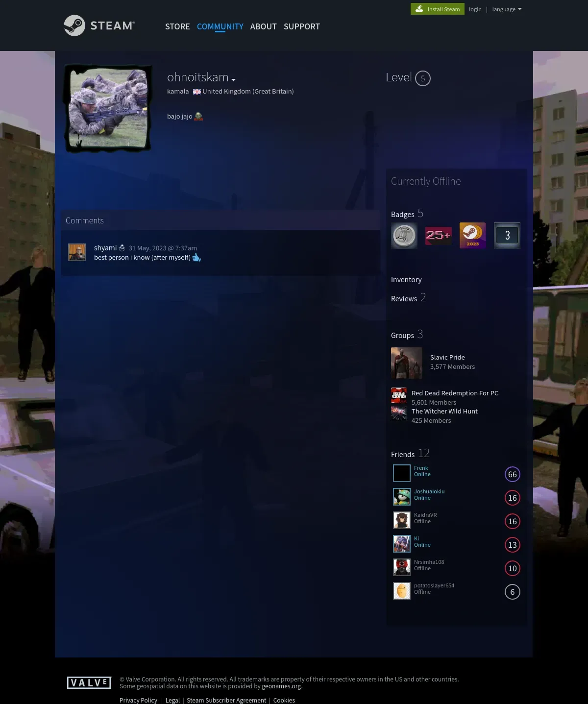
Task: Open the ABOUT page
Action: pyautogui.click(x=264, y=26)
